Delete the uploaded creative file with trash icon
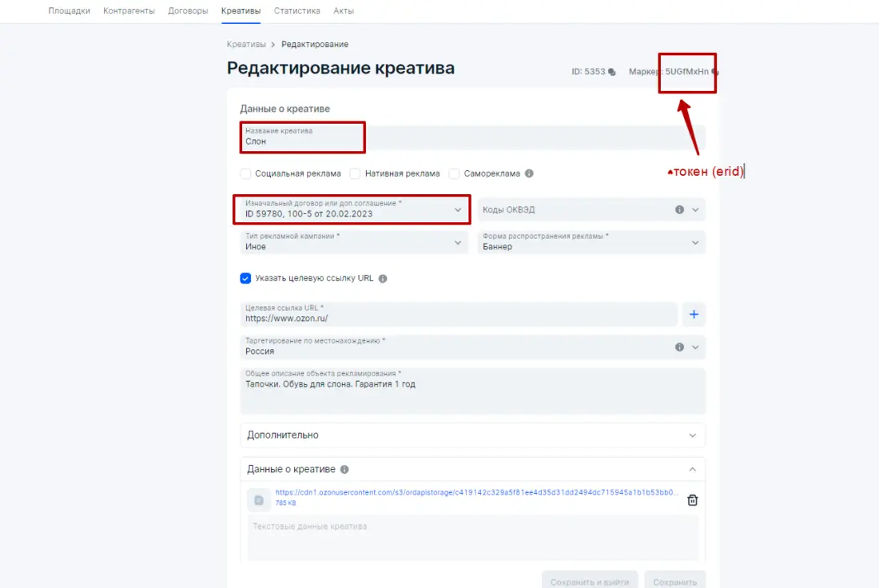The width and height of the screenshot is (879, 588). tap(692, 500)
